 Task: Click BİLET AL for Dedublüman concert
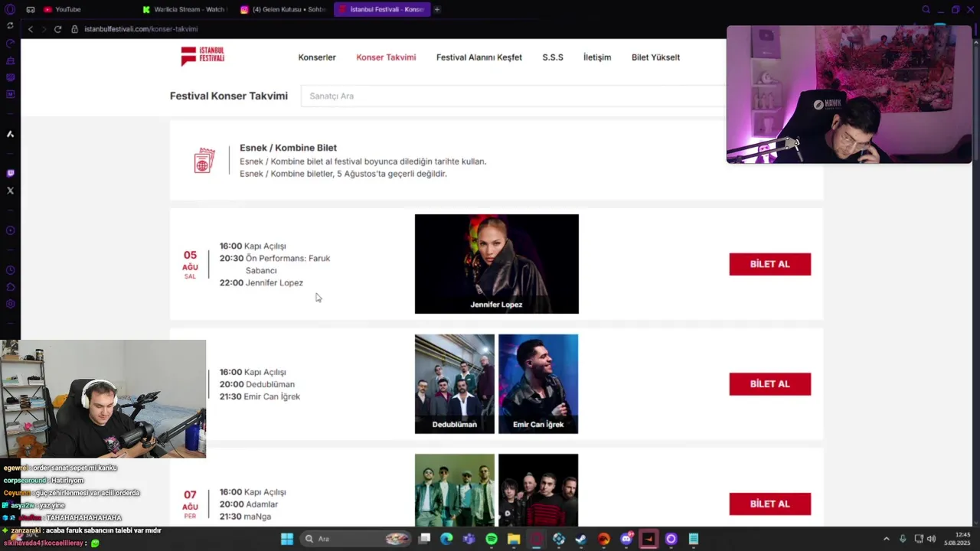click(x=769, y=384)
